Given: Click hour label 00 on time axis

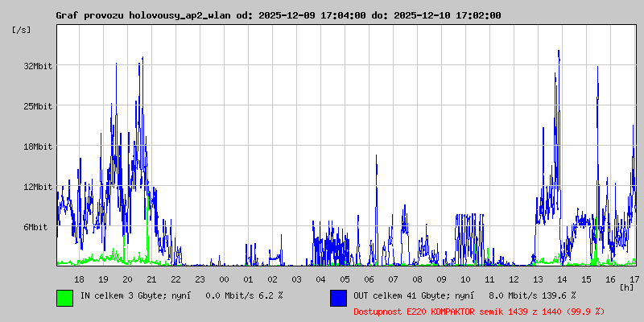Looking at the screenshot, I should 225,279.
